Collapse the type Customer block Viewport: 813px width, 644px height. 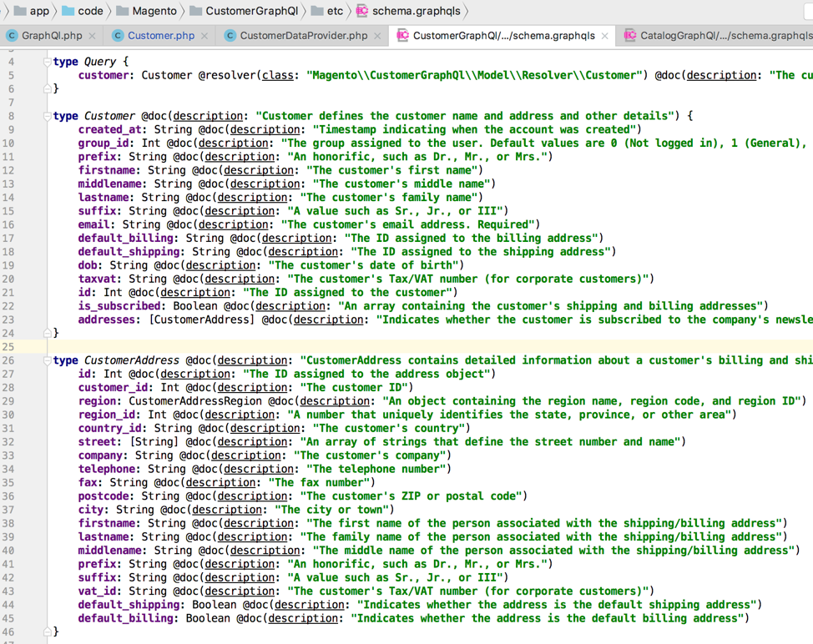click(x=48, y=116)
